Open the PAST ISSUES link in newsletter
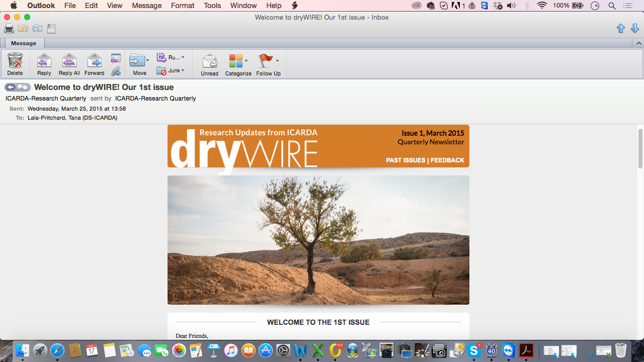This screenshot has height=362, width=644. coord(406,160)
